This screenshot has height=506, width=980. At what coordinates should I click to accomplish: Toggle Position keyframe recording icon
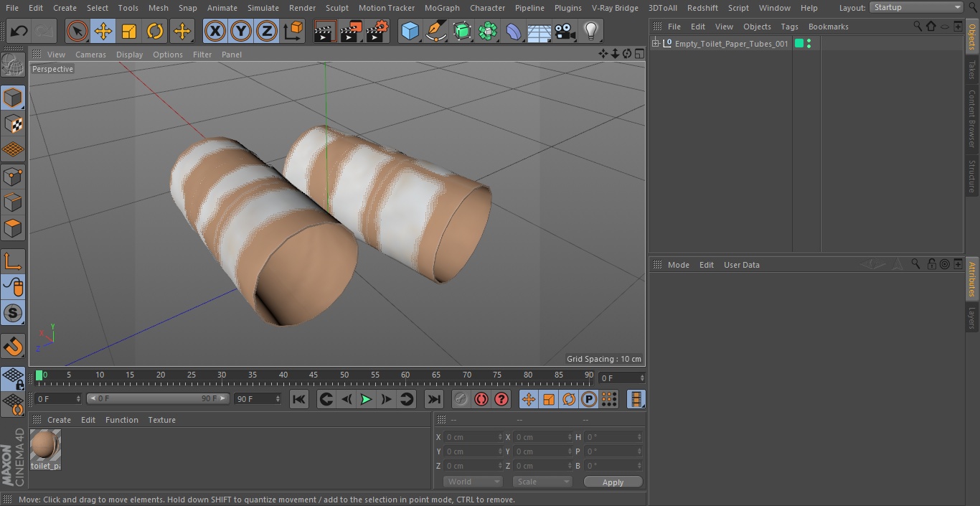[529, 399]
